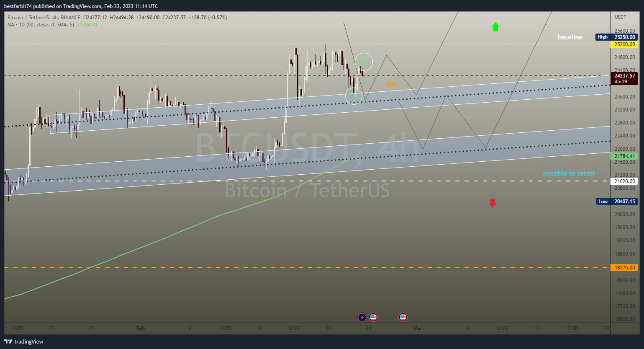Viewport: 644px width, 349px height.
Task: Select the orange 18376.00 price label
Action: tap(624, 267)
